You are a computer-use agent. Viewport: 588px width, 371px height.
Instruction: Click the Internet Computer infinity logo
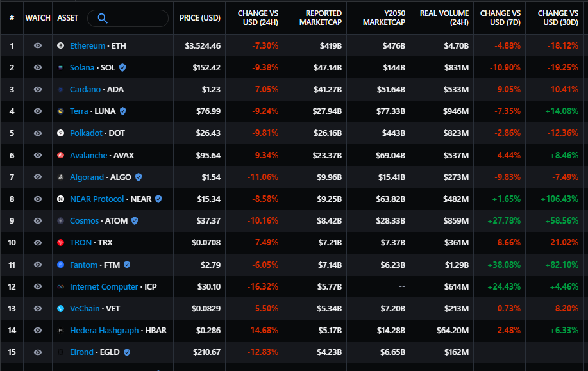click(x=60, y=286)
